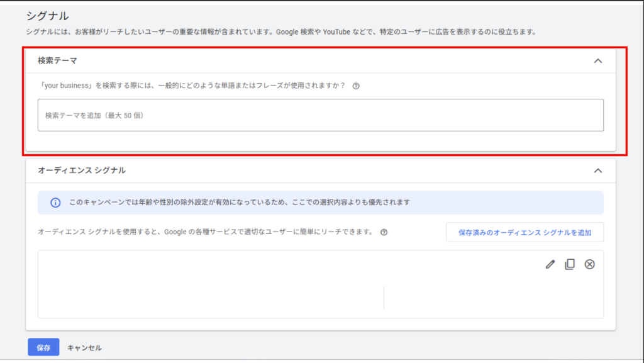Click the circled X to remove audience signal
The image size is (644, 363).
coord(589,264)
